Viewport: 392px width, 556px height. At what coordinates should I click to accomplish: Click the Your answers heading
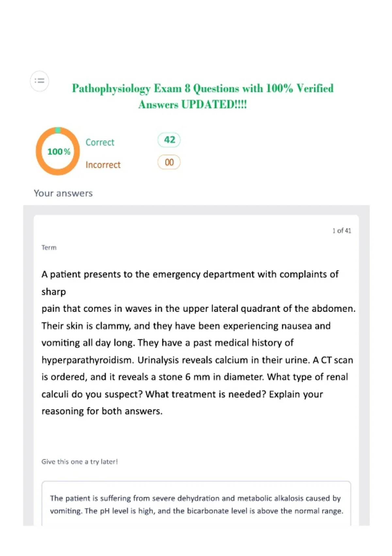click(63, 193)
